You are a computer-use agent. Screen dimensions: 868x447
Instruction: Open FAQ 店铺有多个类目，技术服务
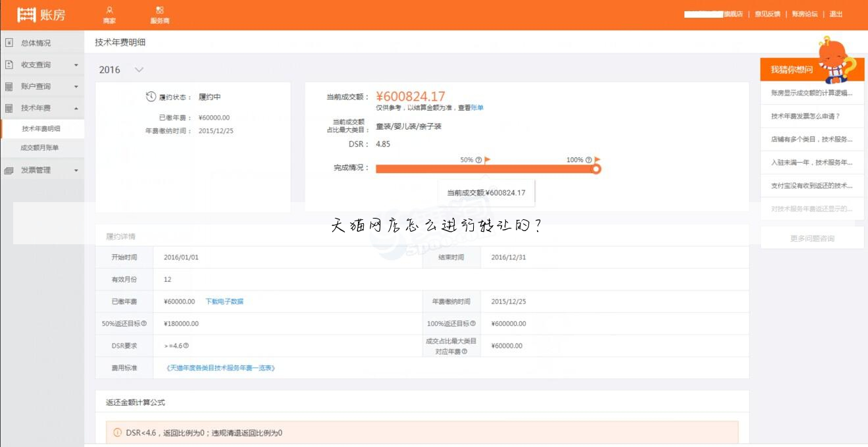click(x=812, y=139)
